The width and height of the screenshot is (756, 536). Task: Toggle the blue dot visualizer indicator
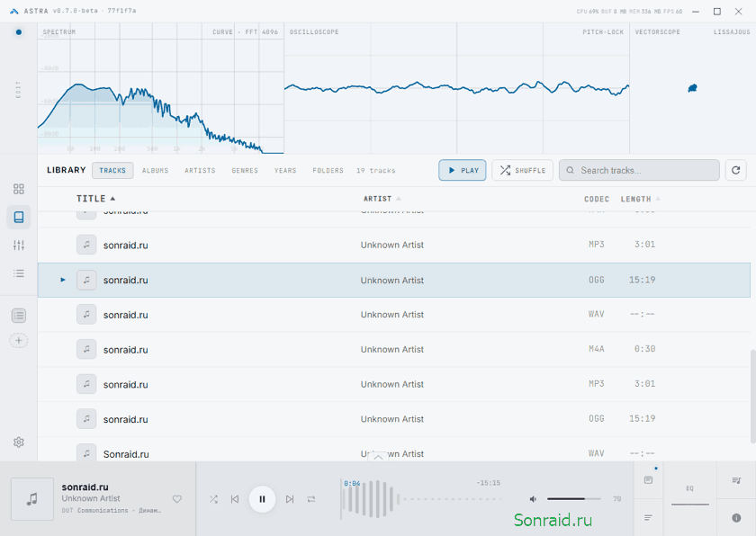tap(18, 32)
